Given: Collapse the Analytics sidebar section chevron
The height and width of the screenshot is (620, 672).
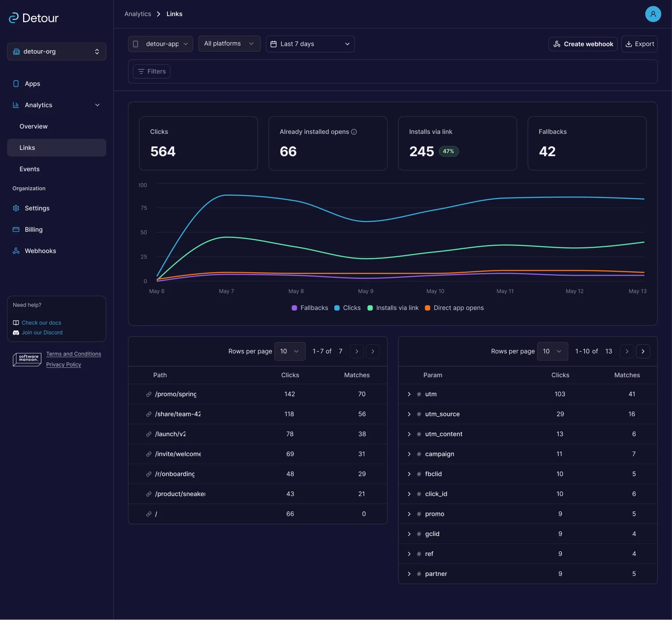Looking at the screenshot, I should (x=97, y=105).
